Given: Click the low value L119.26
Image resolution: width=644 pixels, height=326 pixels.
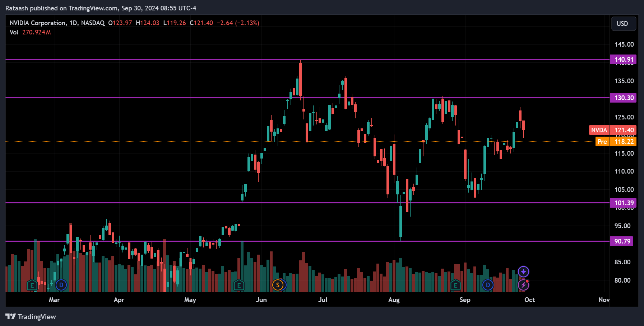Looking at the screenshot, I should [x=175, y=23].
